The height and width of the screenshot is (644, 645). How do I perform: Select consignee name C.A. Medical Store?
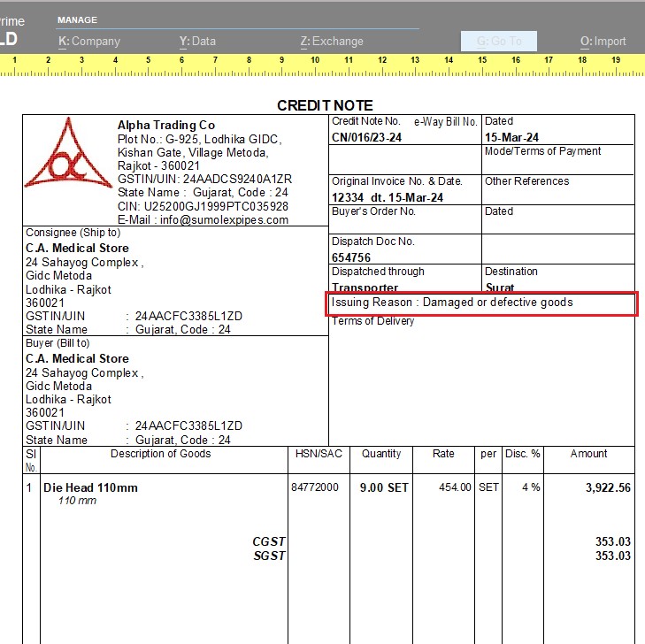click(77, 248)
